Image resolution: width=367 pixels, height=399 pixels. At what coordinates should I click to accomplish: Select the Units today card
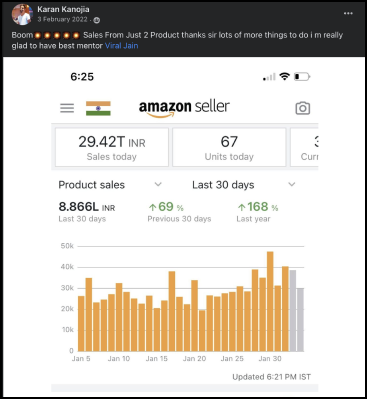229,147
